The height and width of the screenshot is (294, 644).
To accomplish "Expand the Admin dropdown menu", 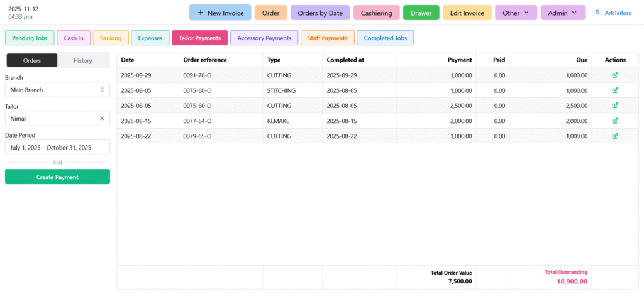I will pos(562,13).
